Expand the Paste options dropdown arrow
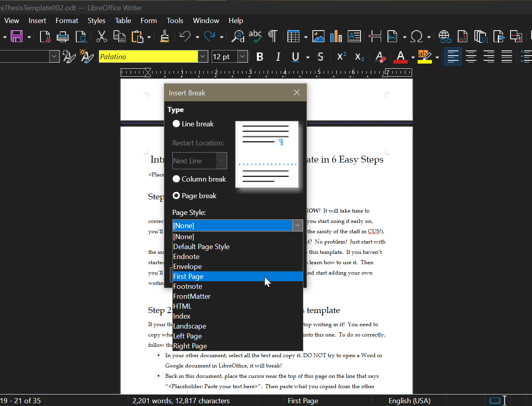The image size is (532, 406). pyautogui.click(x=149, y=37)
